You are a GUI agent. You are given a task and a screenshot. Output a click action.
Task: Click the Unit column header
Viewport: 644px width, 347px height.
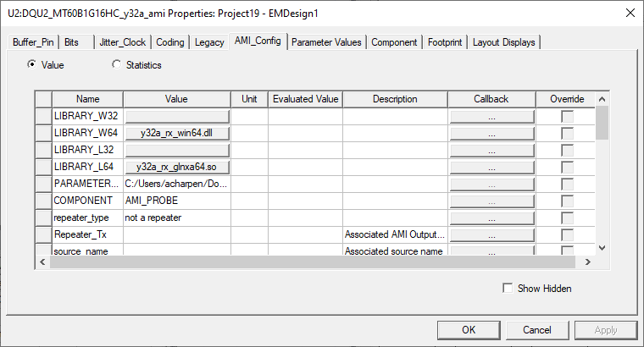click(249, 99)
